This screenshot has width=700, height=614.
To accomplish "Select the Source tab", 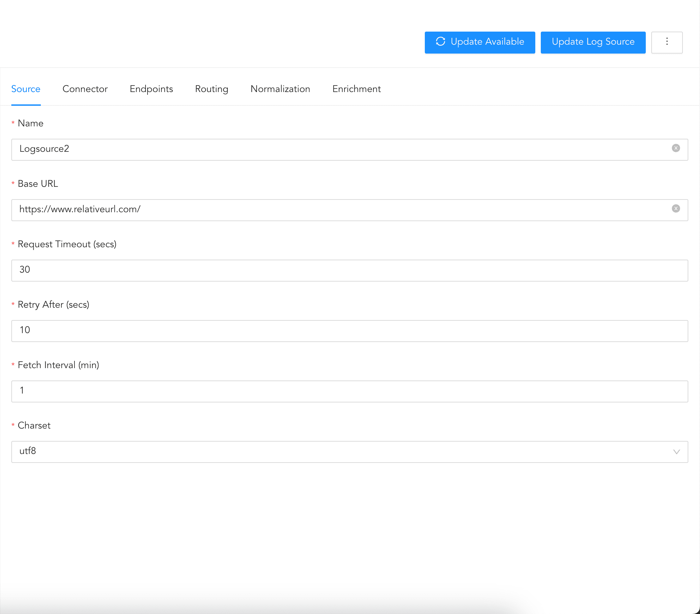I will (x=26, y=89).
